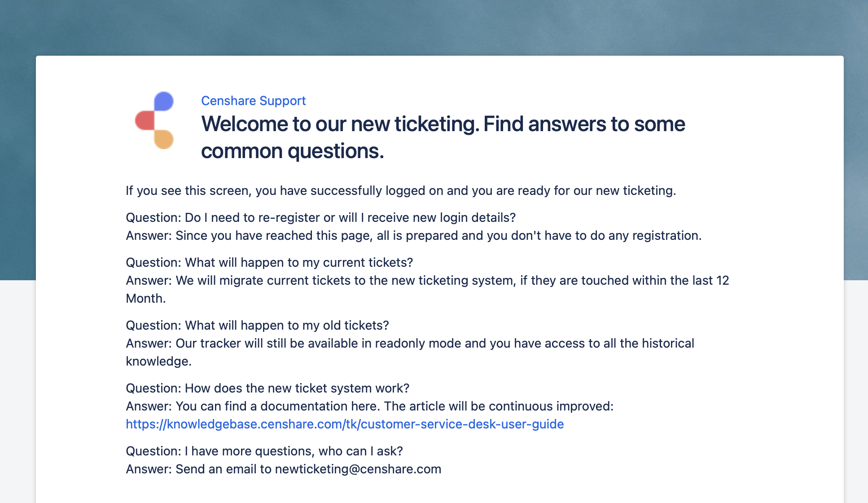Click the answer about not needing registration
Image resolution: width=868 pixels, height=503 pixels.
pyautogui.click(x=413, y=235)
